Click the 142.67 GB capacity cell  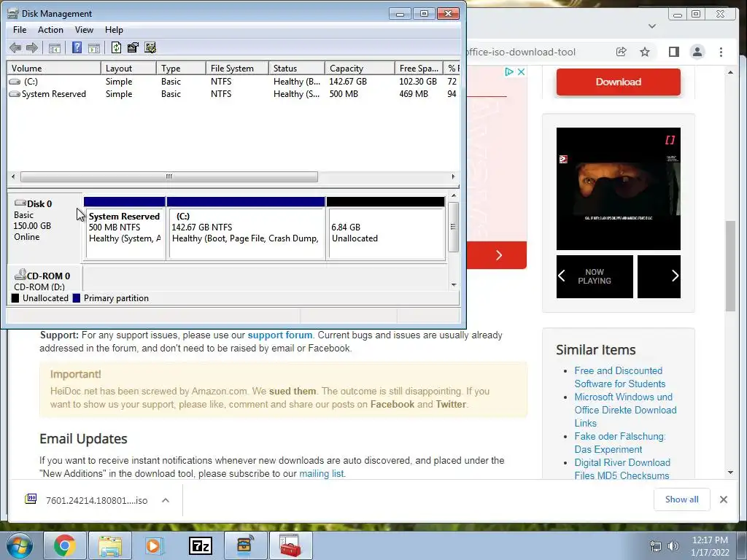[x=348, y=82]
